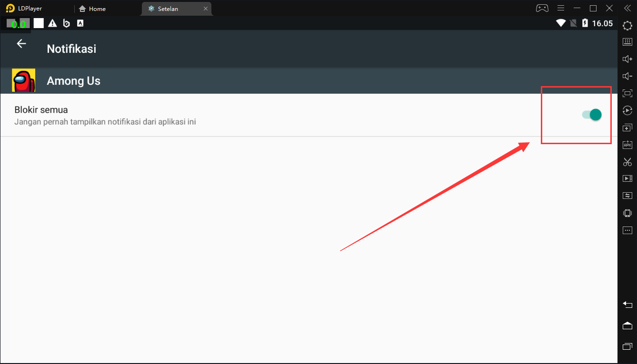Go back with the Notifikasi arrow
The width and height of the screenshot is (637, 364).
21,43
